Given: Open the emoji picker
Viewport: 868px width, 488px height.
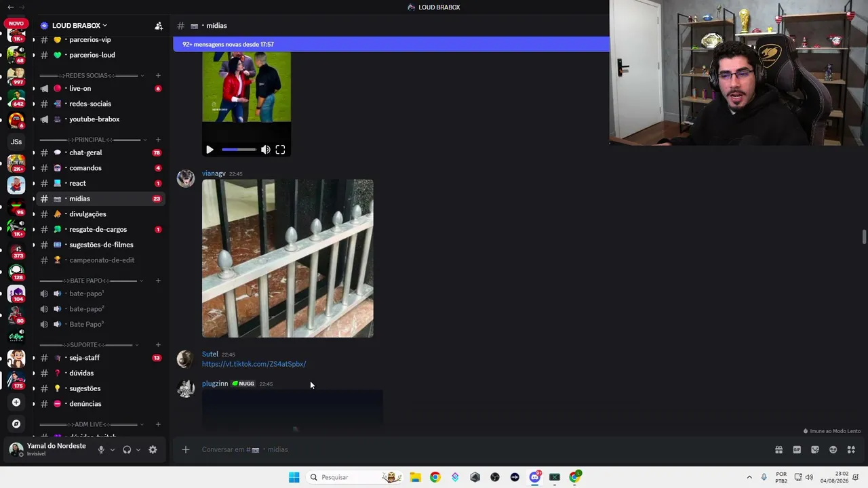Looking at the screenshot, I should [833, 449].
